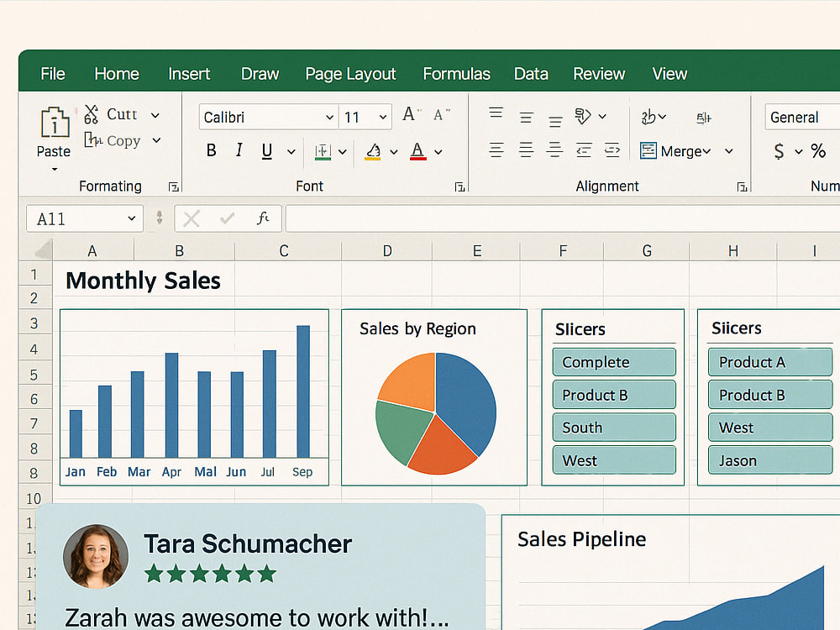Click the Top Align icon

pyautogui.click(x=496, y=113)
